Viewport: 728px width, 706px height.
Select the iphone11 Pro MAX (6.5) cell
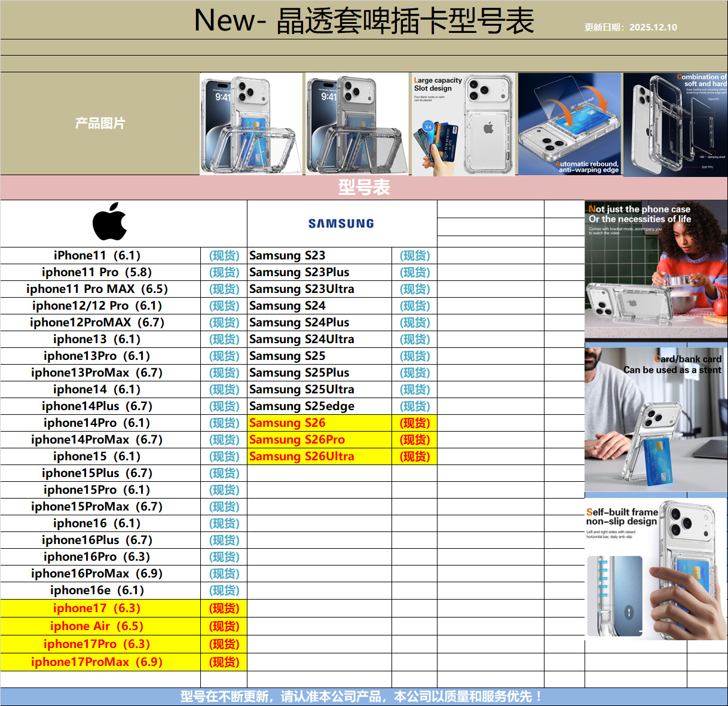tap(100, 289)
